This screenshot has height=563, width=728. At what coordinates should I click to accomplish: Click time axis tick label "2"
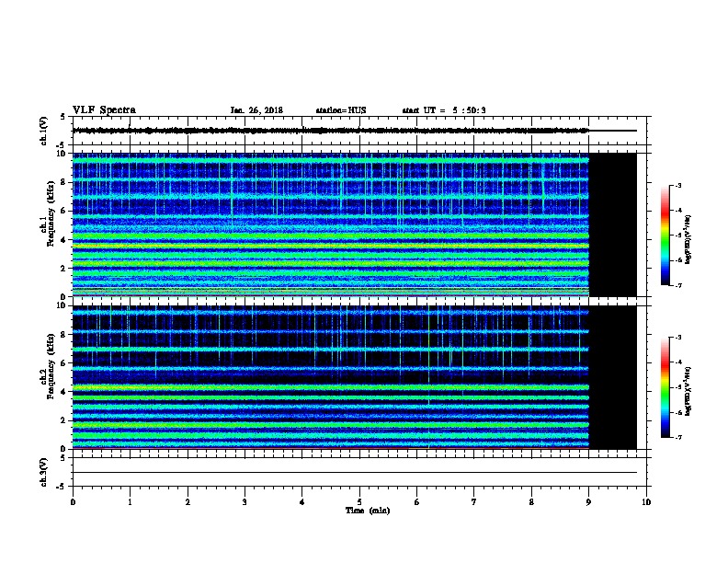[x=188, y=502]
